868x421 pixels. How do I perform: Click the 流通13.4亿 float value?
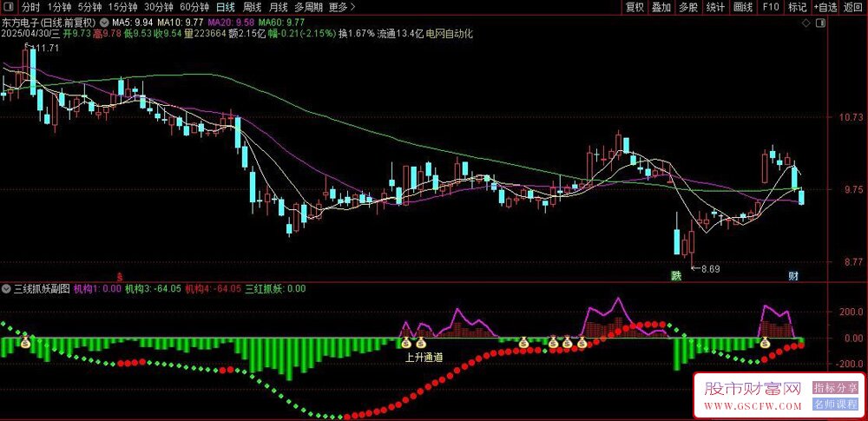[x=400, y=34]
